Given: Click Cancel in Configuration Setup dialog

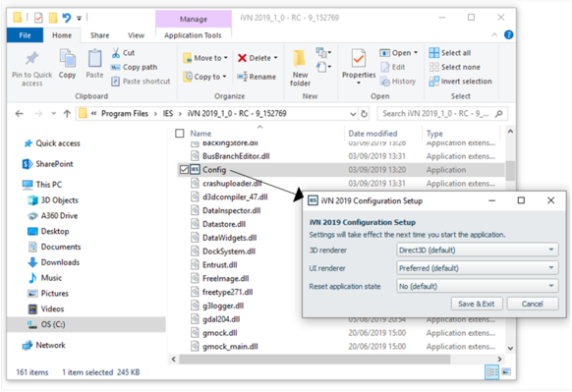Looking at the screenshot, I should pyautogui.click(x=533, y=304).
